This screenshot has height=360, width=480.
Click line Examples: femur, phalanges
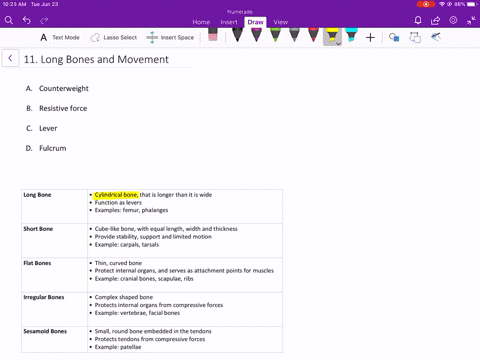(131, 210)
